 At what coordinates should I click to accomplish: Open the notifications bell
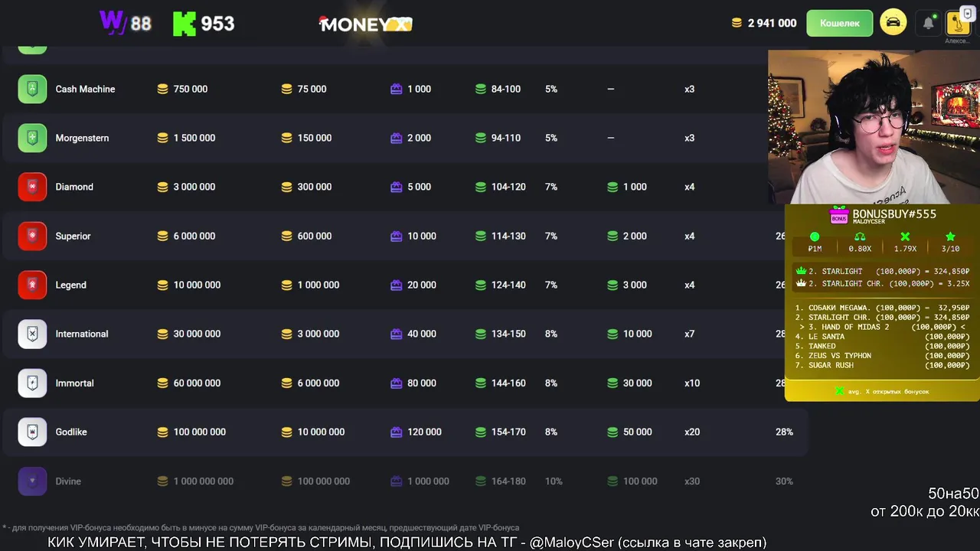point(928,23)
